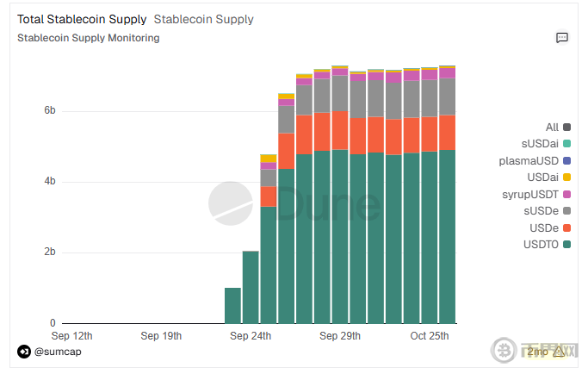The image size is (588, 374).
Task: Click the USDe orange legend swatch
Action: [x=566, y=228]
